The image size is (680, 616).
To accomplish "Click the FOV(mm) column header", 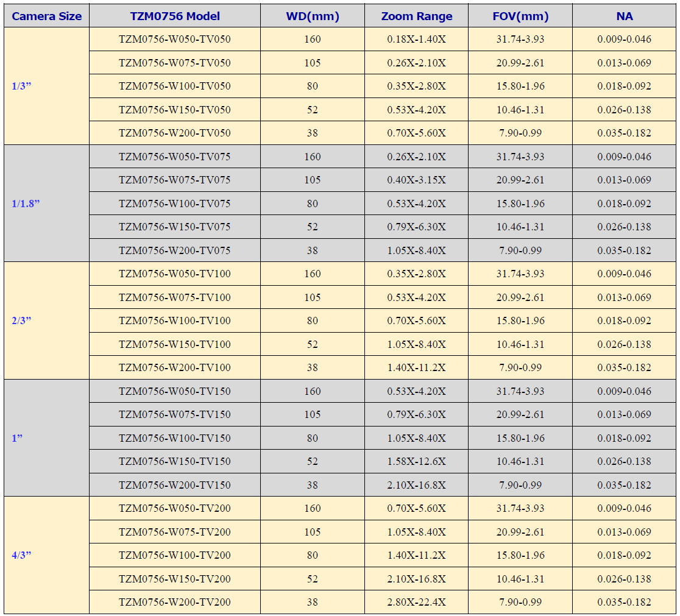I will point(520,16).
